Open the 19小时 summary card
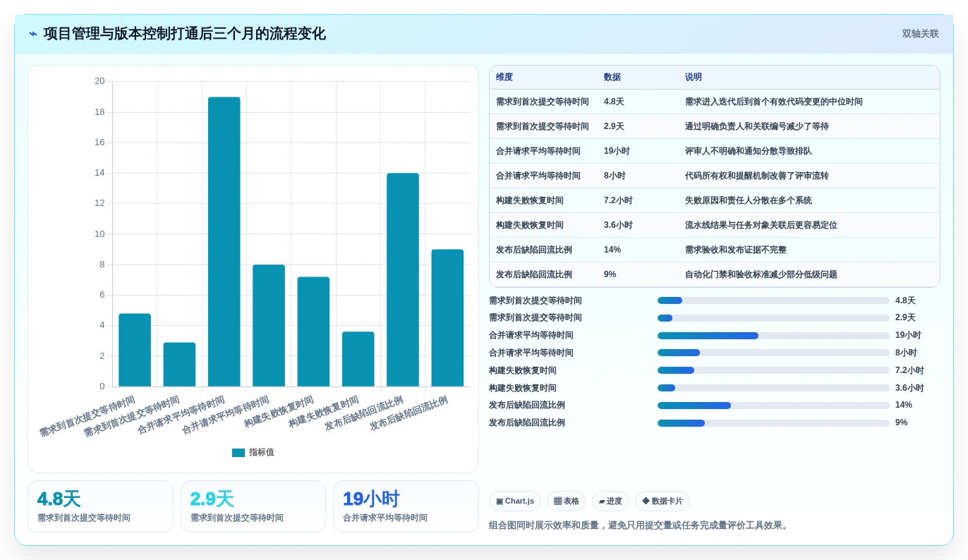 (x=406, y=506)
